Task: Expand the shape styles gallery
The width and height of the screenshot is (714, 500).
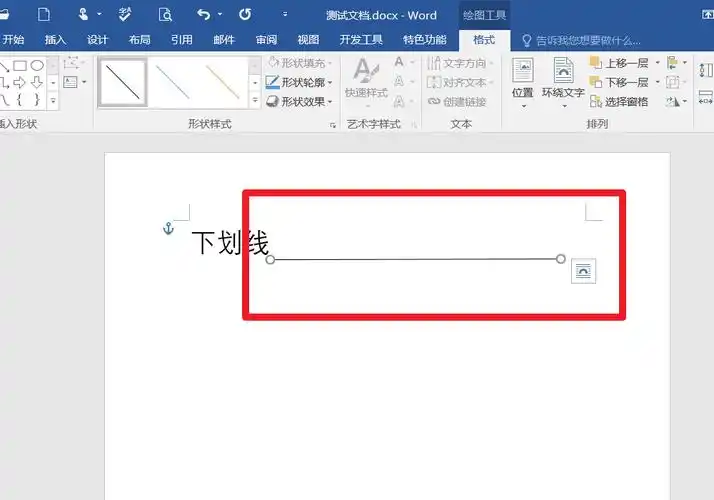Action: pos(255,100)
